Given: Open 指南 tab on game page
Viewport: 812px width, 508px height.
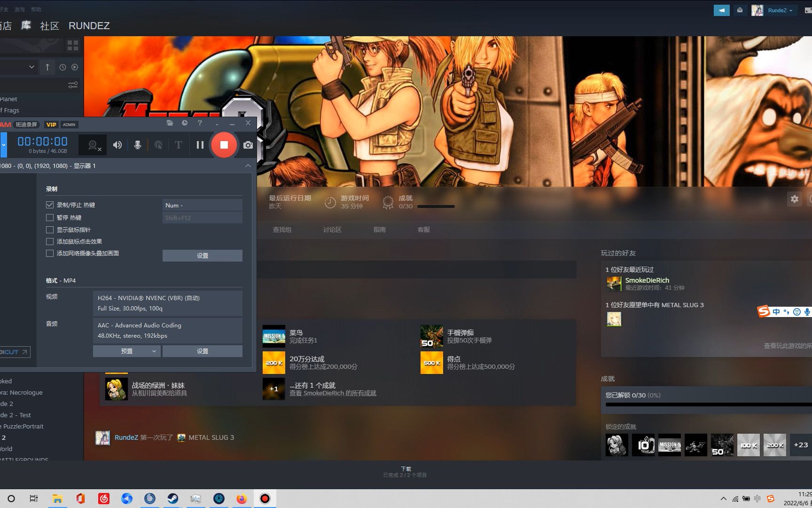Looking at the screenshot, I should tap(380, 230).
